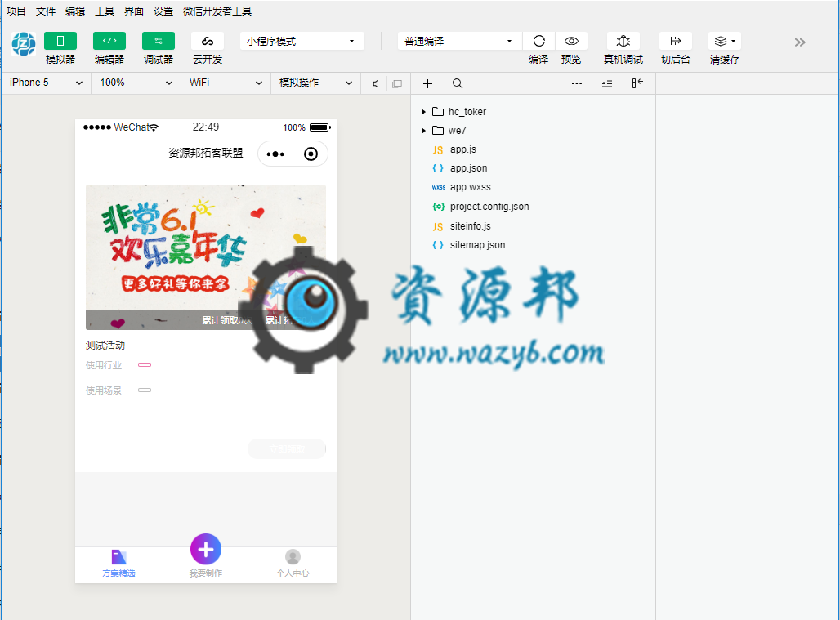Open the WiFi network dropdown
Viewport: 840px width, 620px height.
[226, 83]
